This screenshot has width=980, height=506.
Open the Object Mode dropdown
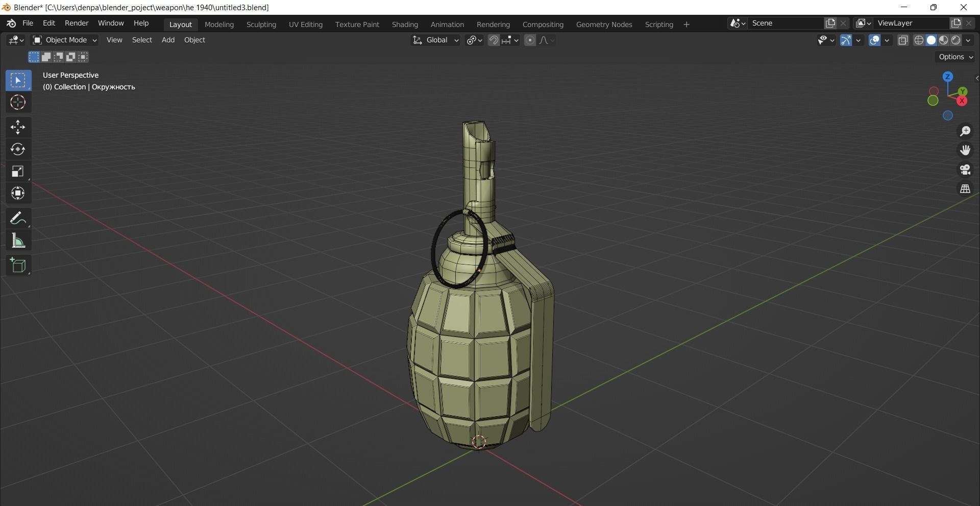point(64,40)
